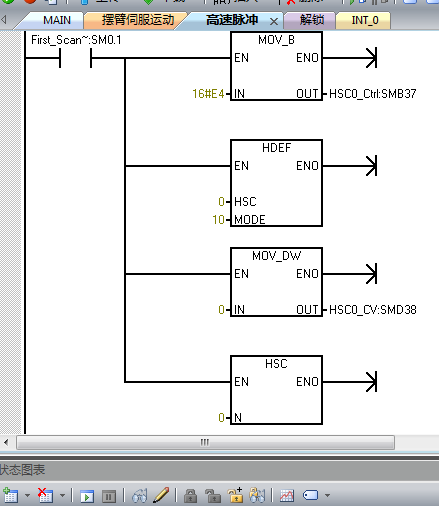Click the read all forced icon
This screenshot has height=506, width=439.
(257, 496)
